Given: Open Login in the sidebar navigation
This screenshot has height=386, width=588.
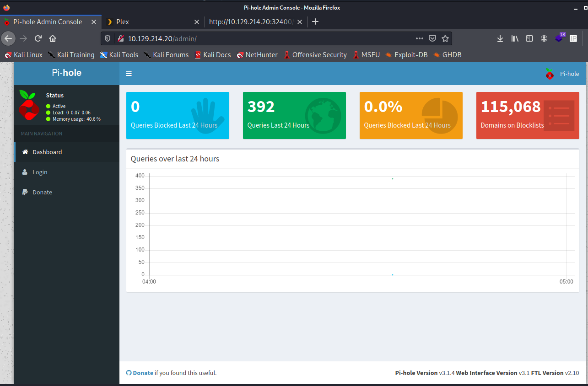Looking at the screenshot, I should click(x=40, y=172).
